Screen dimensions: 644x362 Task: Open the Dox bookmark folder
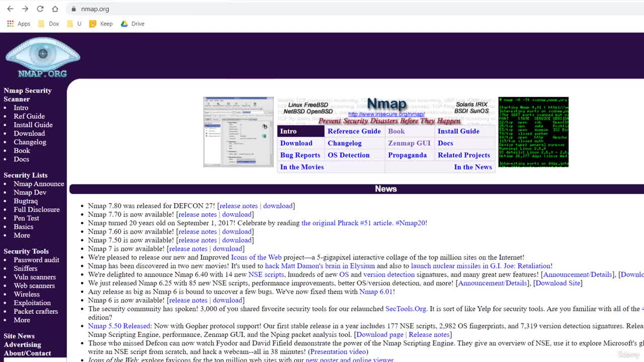tap(49, 24)
